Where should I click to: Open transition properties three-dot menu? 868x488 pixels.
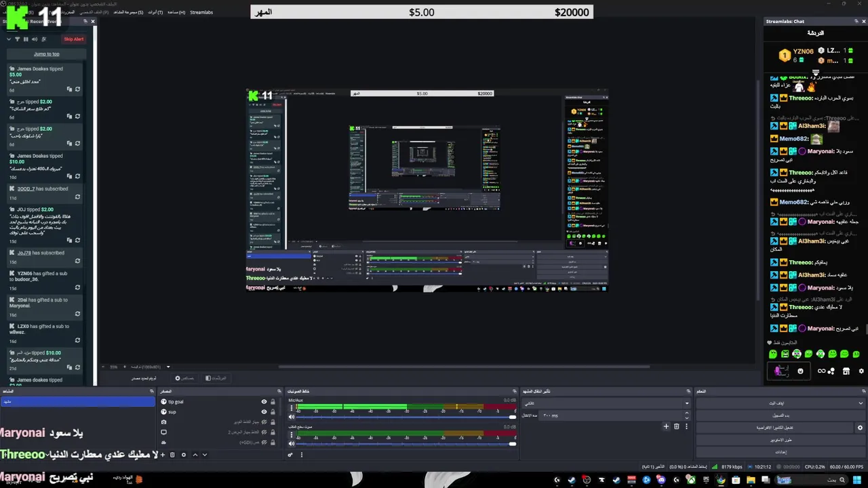coord(686,426)
